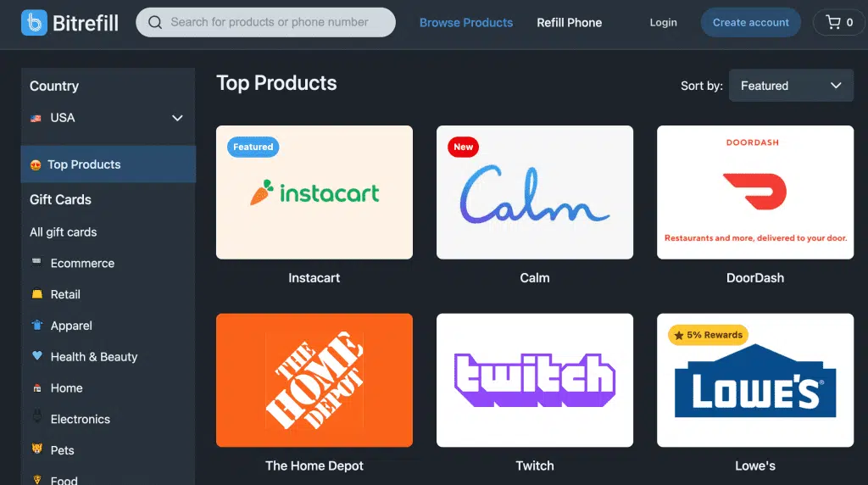Choose the Apparel shirt icon
The image size is (868, 485).
point(36,325)
